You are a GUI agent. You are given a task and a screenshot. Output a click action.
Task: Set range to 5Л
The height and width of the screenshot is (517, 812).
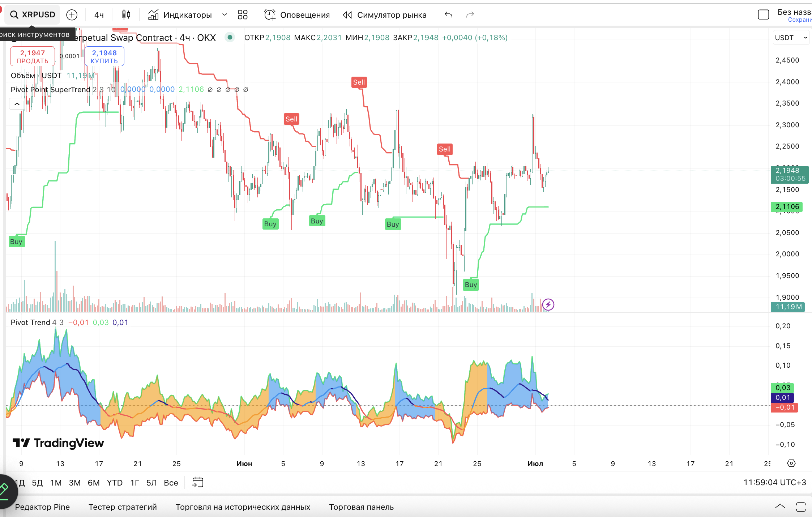[151, 483]
